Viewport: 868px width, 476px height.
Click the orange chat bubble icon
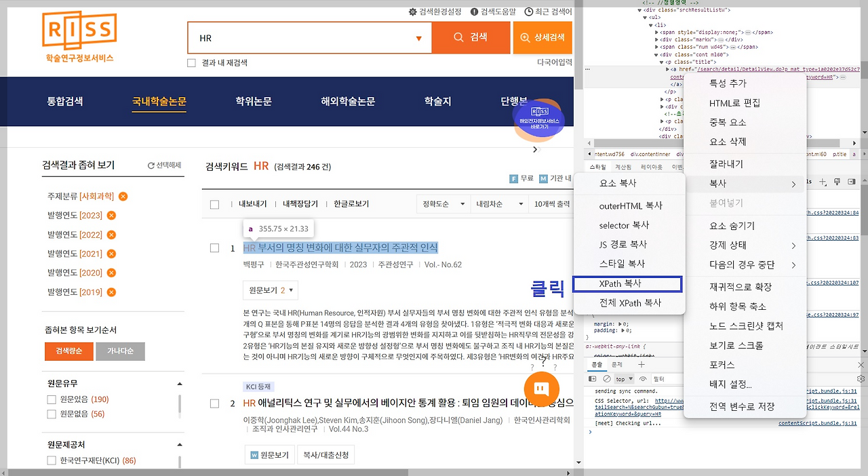[541, 389]
